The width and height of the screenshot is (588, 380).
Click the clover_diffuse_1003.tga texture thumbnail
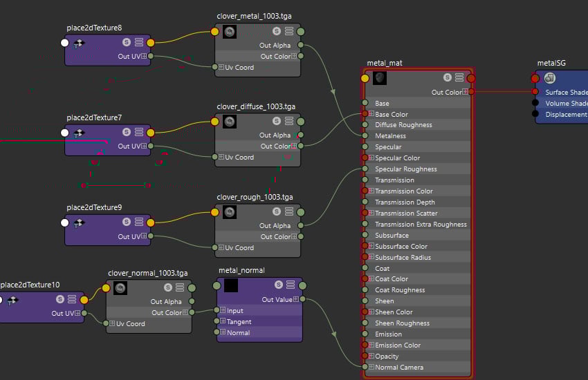[230, 122]
